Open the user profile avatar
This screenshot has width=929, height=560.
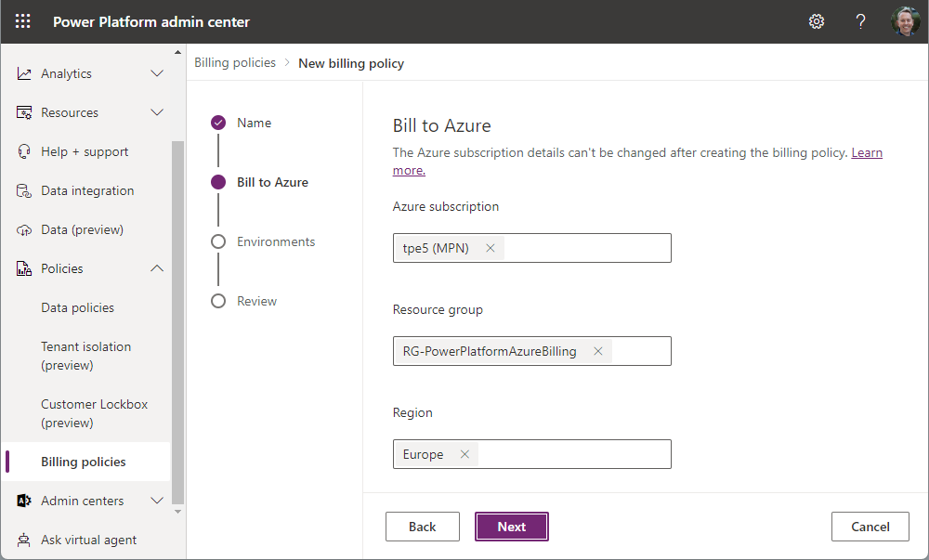(905, 21)
